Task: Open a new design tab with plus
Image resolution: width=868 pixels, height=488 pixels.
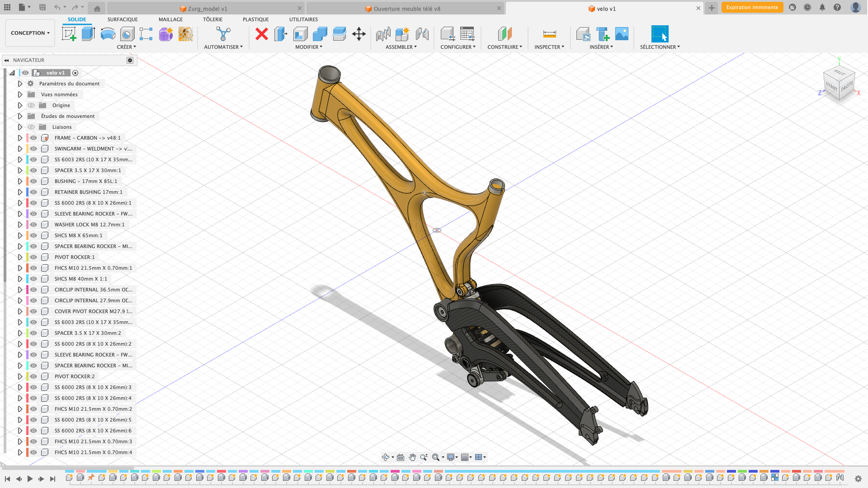Action: click(712, 8)
